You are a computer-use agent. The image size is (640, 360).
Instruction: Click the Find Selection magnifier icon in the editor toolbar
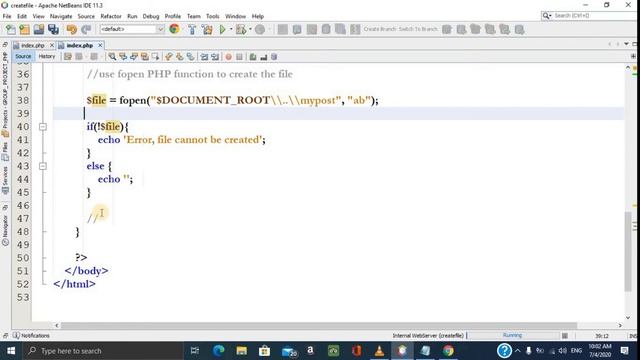(x=112, y=57)
